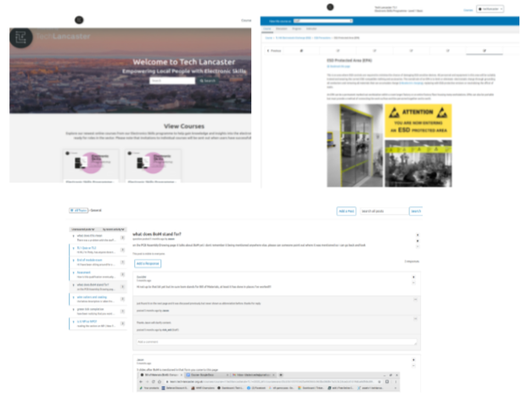Open the 'wire cutters and coating' thread
Screen dimensions: 532x404
pyautogui.click(x=98, y=299)
